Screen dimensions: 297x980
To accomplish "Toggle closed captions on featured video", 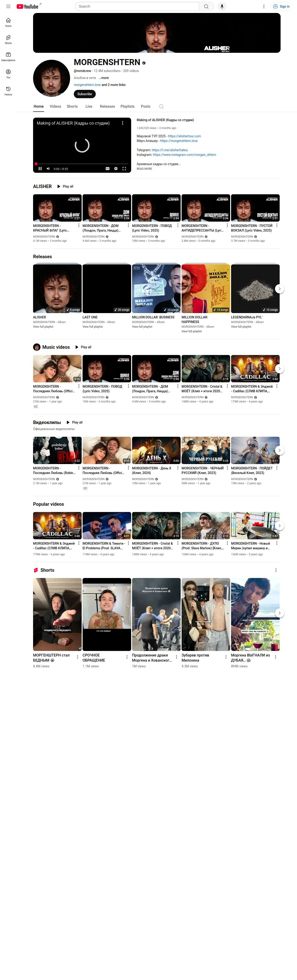I will tap(108, 169).
